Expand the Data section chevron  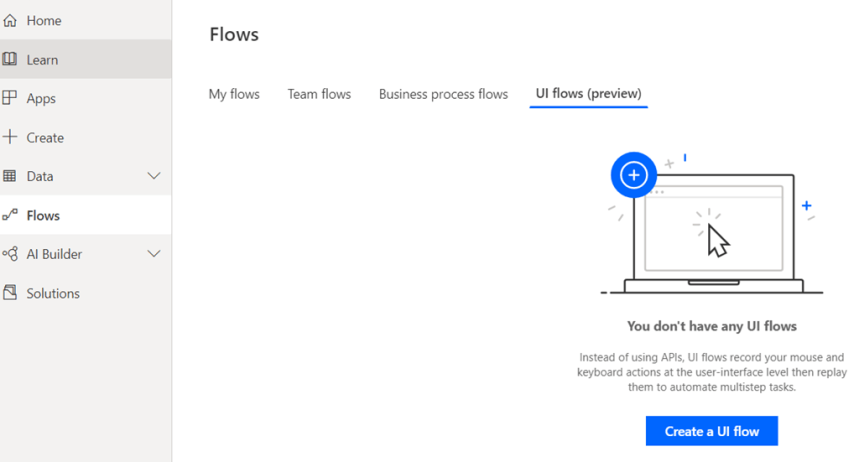click(154, 176)
